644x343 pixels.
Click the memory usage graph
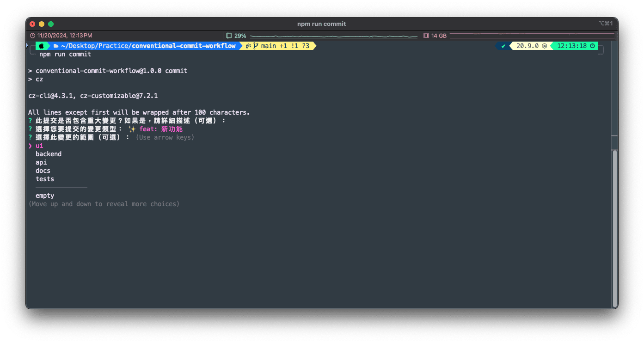532,36
